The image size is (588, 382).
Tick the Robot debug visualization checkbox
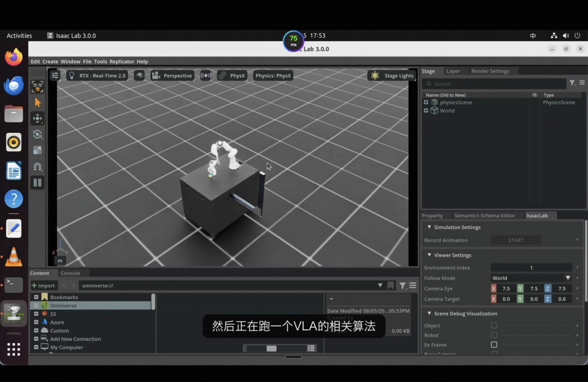point(494,335)
